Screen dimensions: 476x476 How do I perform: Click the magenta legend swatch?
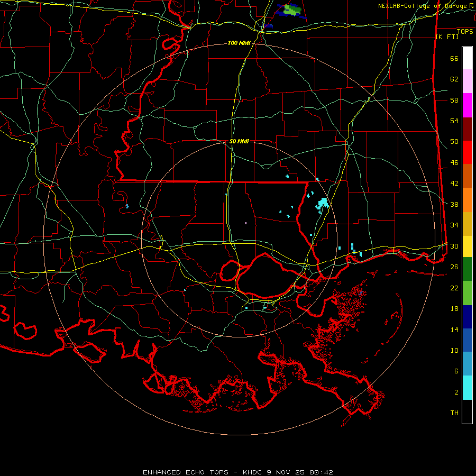pyautogui.click(x=467, y=105)
